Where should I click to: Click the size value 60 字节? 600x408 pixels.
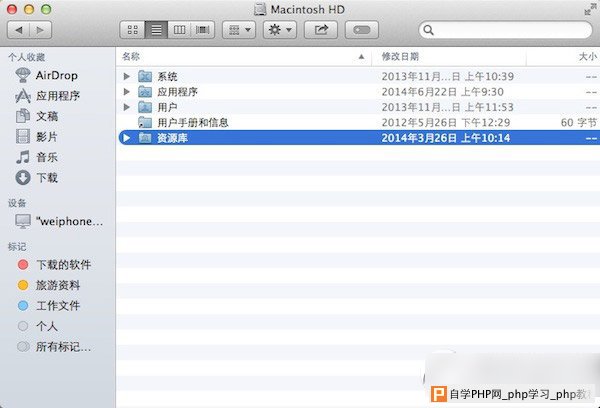point(579,122)
